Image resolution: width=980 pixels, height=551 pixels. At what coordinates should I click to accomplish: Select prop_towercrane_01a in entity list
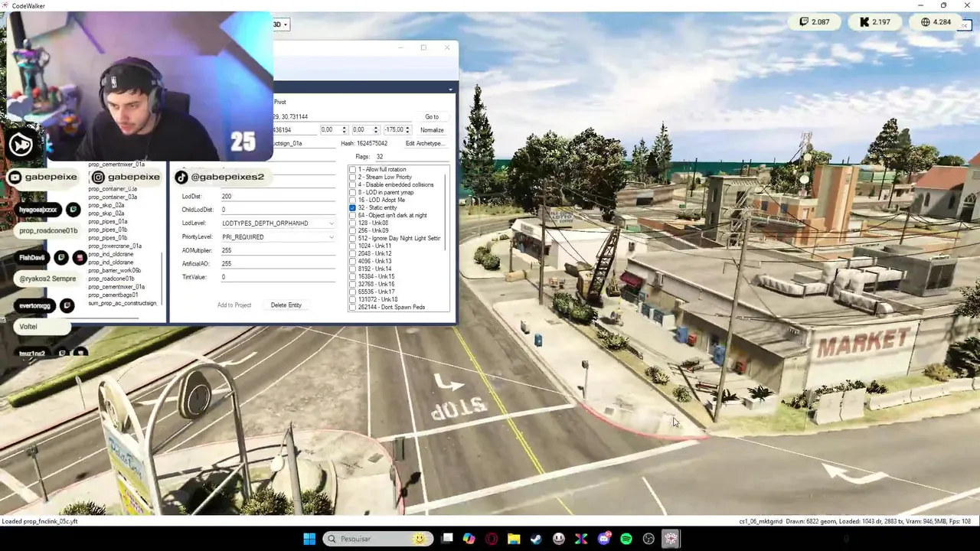coord(115,246)
